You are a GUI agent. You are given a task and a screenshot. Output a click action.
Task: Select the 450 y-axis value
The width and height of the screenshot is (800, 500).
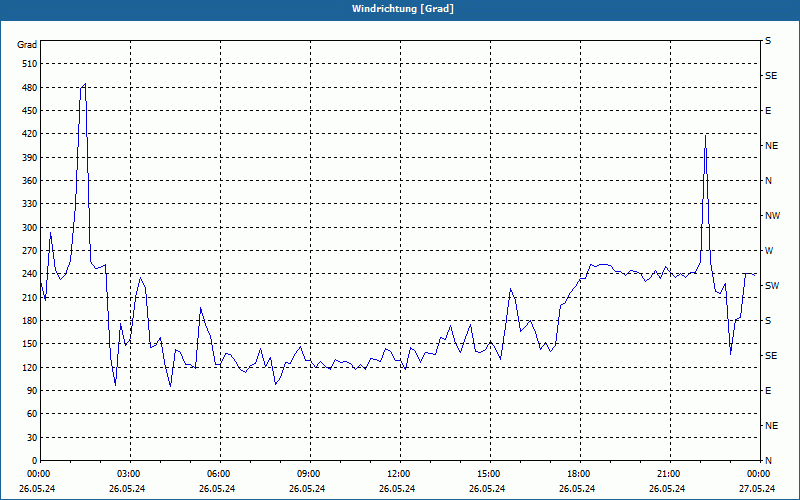coord(30,111)
